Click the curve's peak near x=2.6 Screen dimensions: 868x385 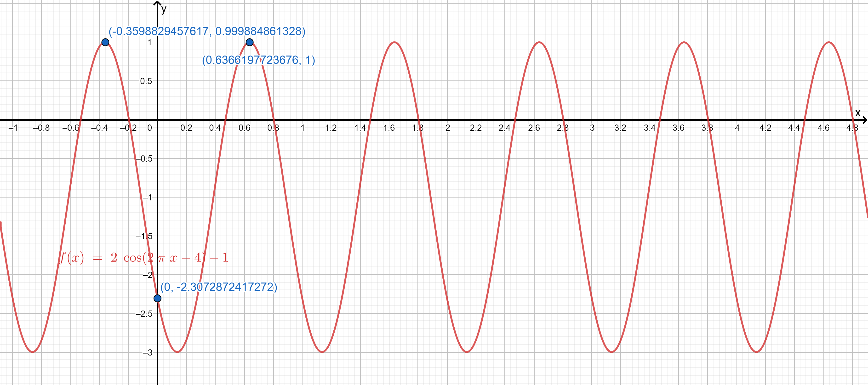[x=539, y=42]
